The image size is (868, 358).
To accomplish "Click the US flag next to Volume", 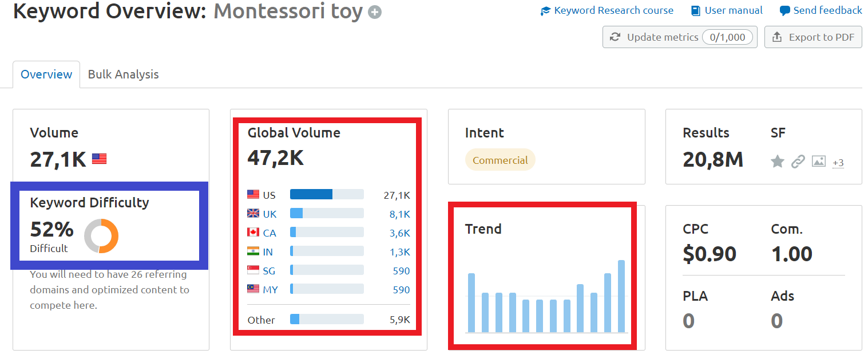I will click(x=99, y=159).
